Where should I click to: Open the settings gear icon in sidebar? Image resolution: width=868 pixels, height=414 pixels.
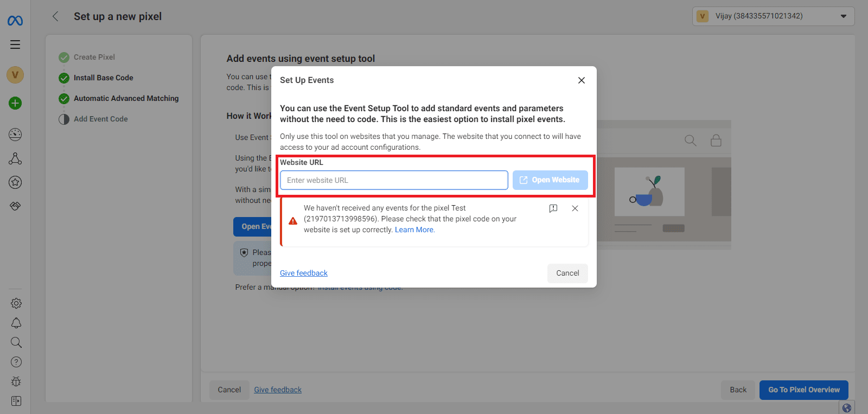pyautogui.click(x=16, y=303)
